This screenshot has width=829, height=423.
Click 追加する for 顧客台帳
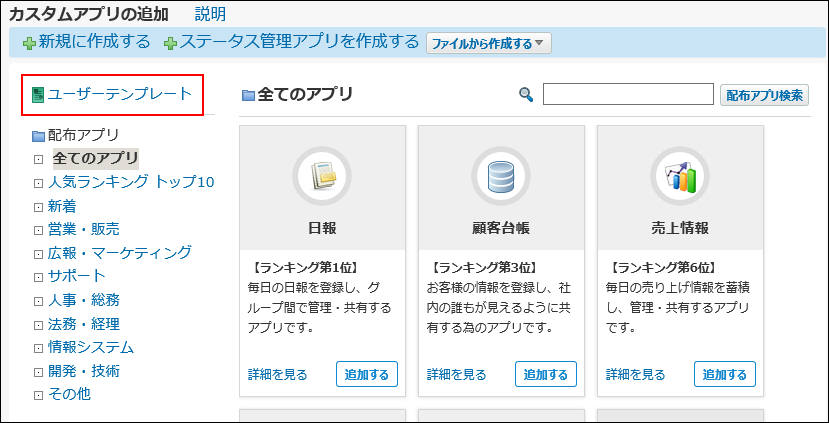pos(546,375)
